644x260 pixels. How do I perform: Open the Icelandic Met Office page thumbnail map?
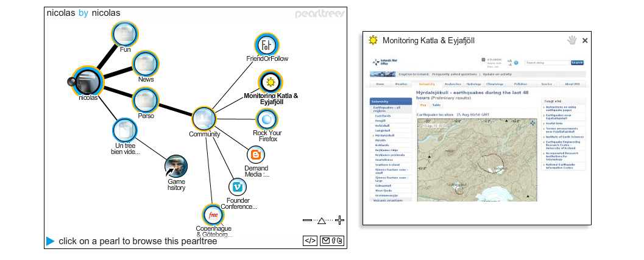[477, 160]
